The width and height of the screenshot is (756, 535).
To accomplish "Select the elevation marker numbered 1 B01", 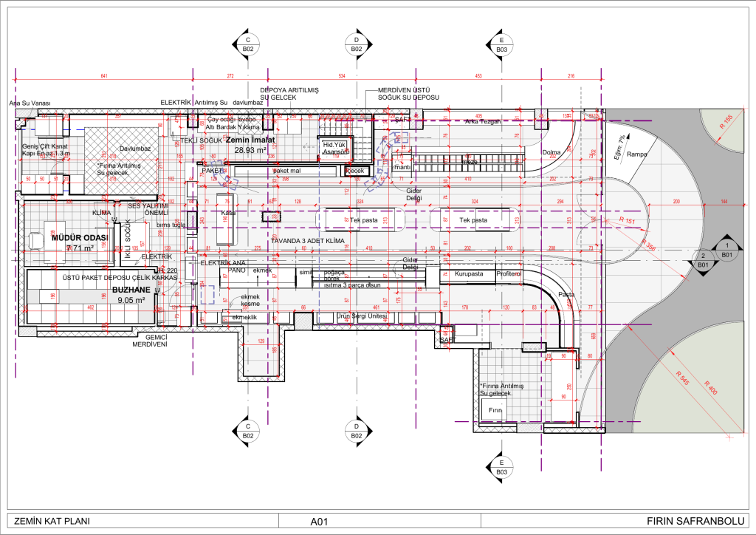I will [727, 250].
